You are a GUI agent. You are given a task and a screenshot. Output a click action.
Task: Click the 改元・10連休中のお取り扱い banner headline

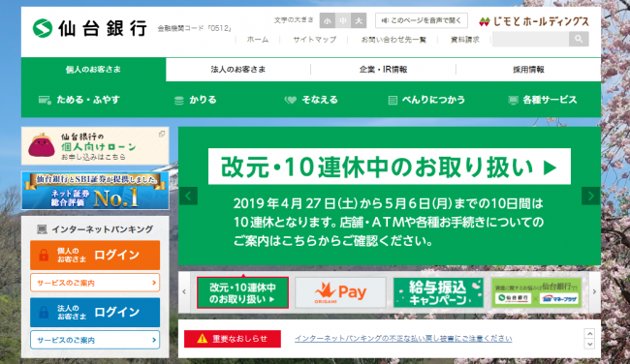(390, 167)
